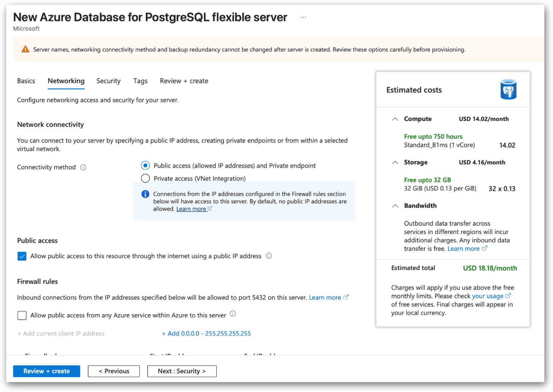Enable access from any Azure service within Azure

(x=22, y=315)
